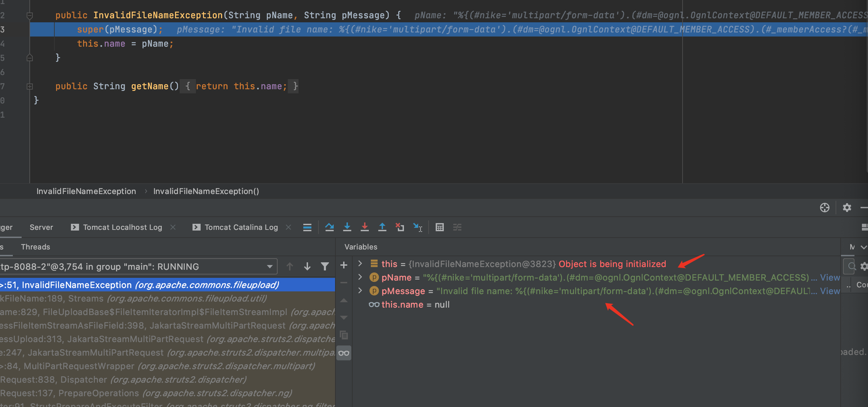The height and width of the screenshot is (407, 868).
Task: Open thread selector dropdown
Action: coord(270,267)
